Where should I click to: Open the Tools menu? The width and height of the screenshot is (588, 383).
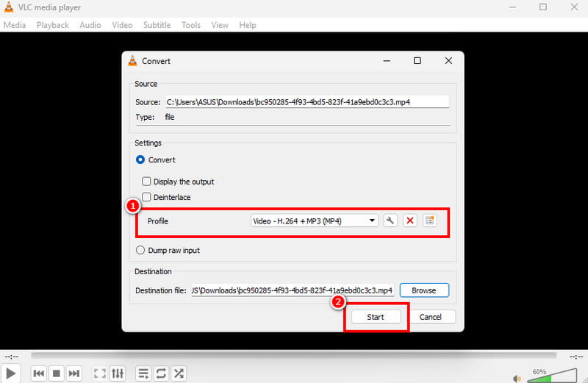[191, 25]
